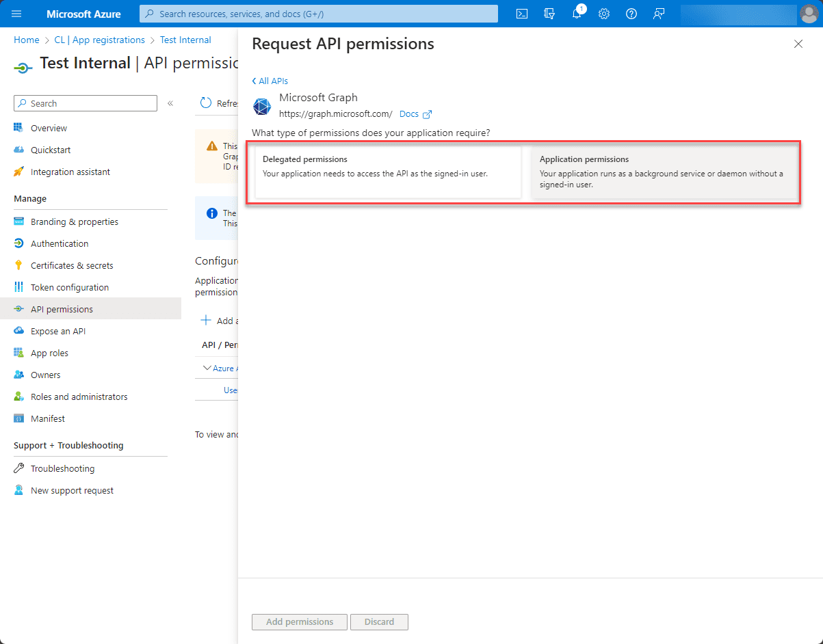Close the Request API permissions panel
This screenshot has width=823, height=644.
coord(798,44)
